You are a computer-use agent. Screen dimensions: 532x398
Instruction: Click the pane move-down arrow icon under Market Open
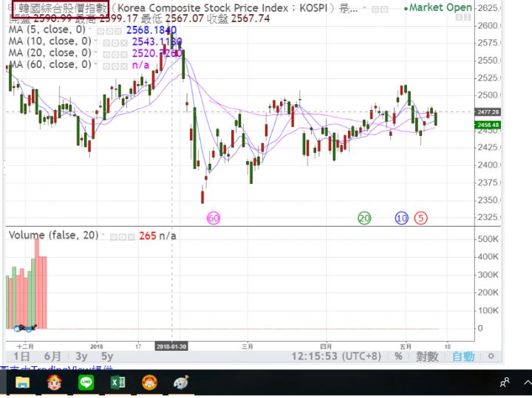click(x=459, y=17)
